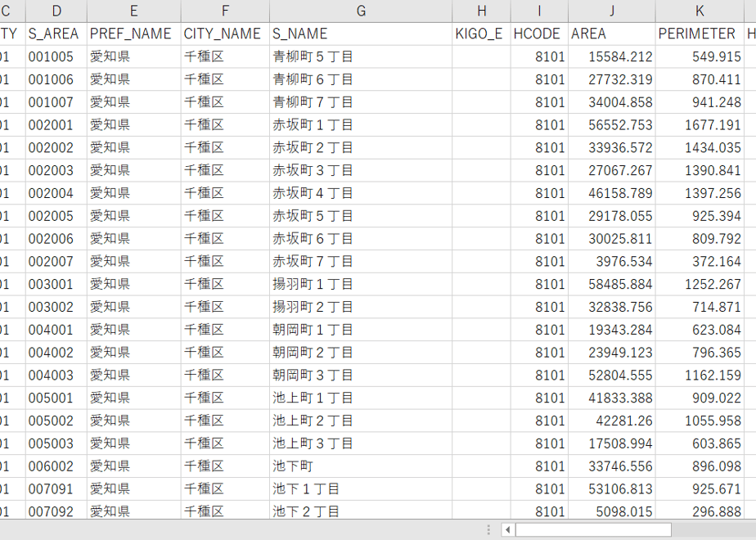This screenshot has width=756, height=540.
Task: Select cell containing 青柳町５丁目
Action: [361, 57]
